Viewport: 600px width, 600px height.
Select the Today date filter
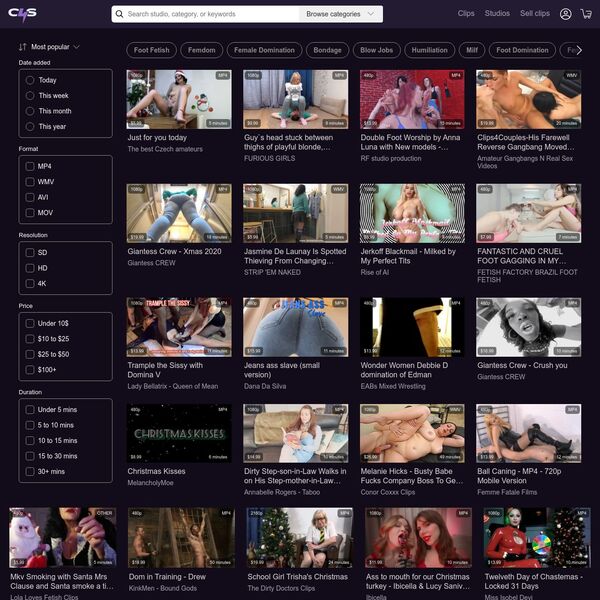click(30, 80)
